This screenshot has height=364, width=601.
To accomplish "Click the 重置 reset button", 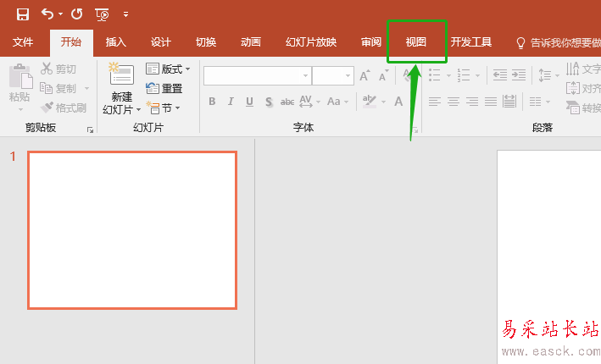I will [164, 88].
